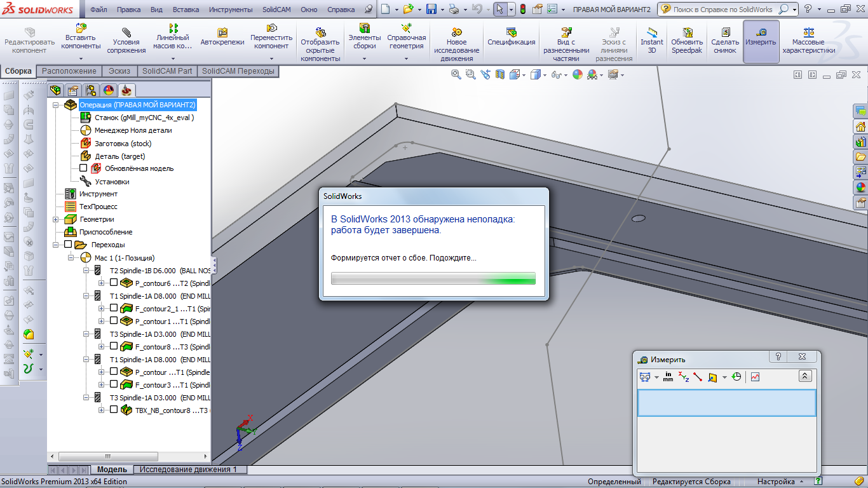Select Заготовка (stock) tree item
This screenshot has height=488, width=868.
(x=123, y=143)
